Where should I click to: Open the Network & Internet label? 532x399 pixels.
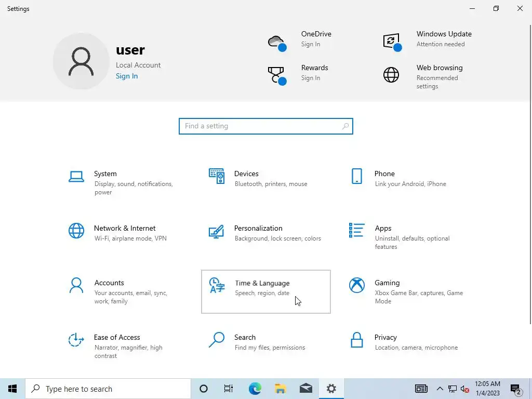pyautogui.click(x=125, y=229)
